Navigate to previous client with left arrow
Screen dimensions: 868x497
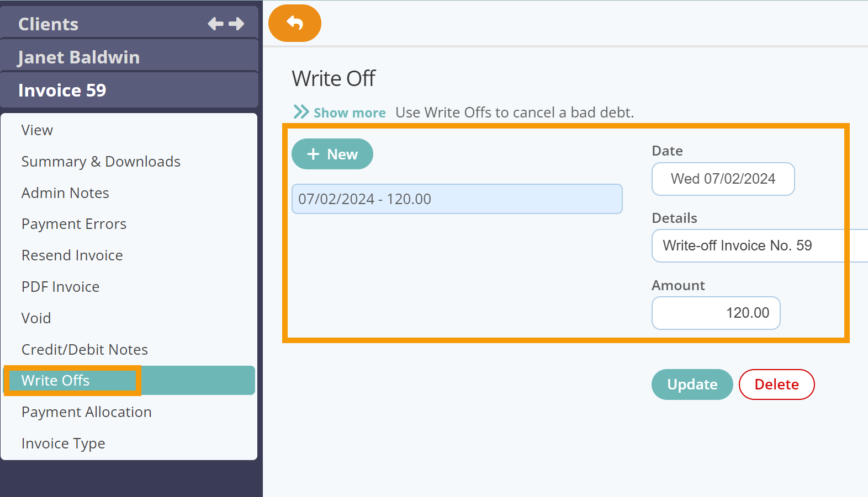215,23
